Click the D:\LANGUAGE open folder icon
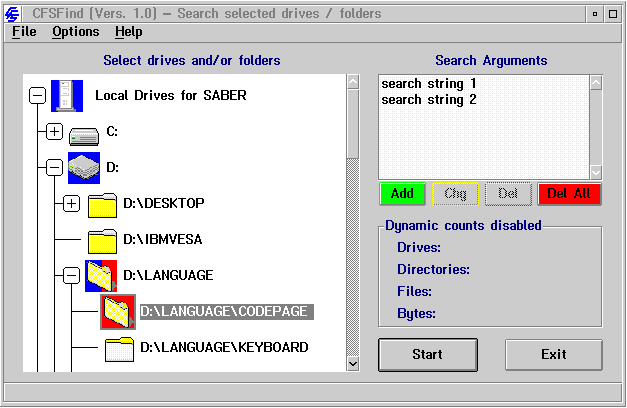 tap(101, 276)
